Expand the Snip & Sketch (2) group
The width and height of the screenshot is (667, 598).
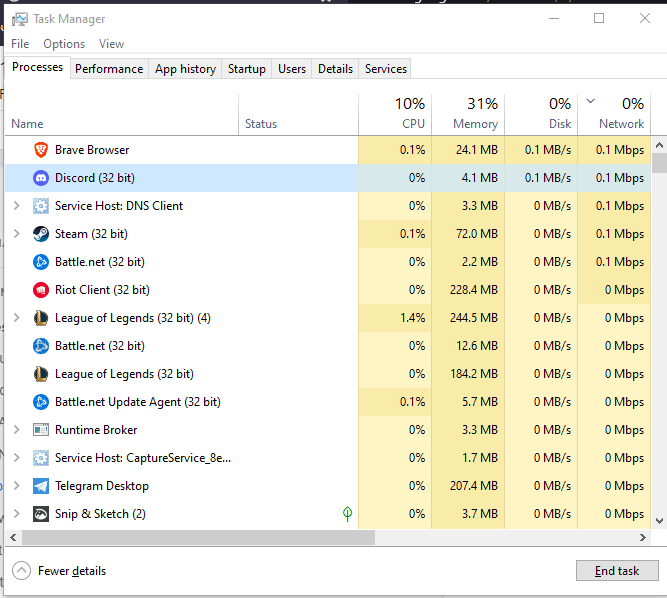pyautogui.click(x=17, y=514)
